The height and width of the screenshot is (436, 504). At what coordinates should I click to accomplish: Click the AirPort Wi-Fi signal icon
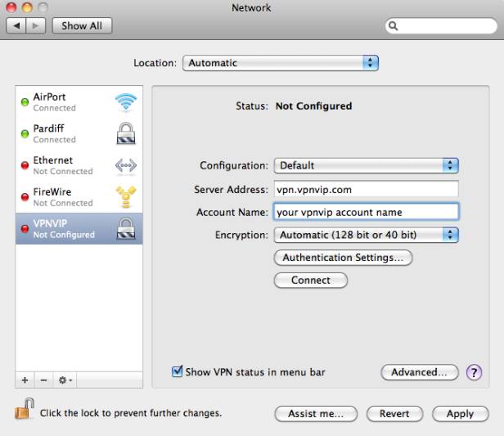click(126, 102)
